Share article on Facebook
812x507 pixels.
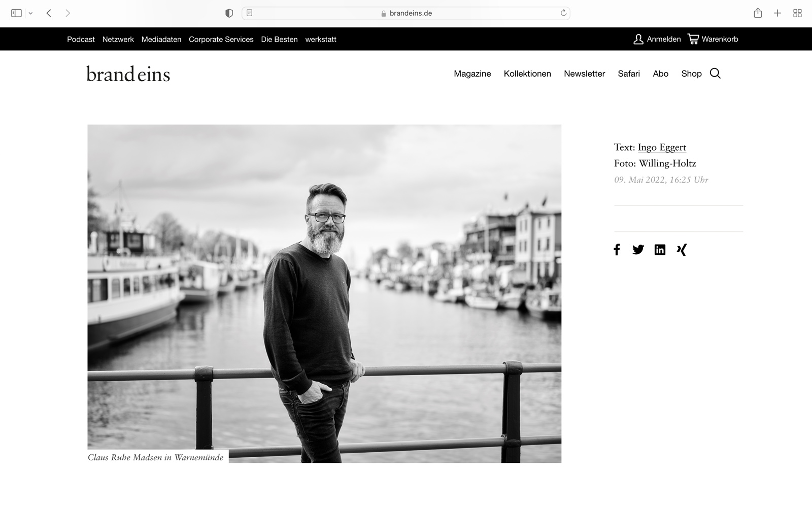(617, 250)
